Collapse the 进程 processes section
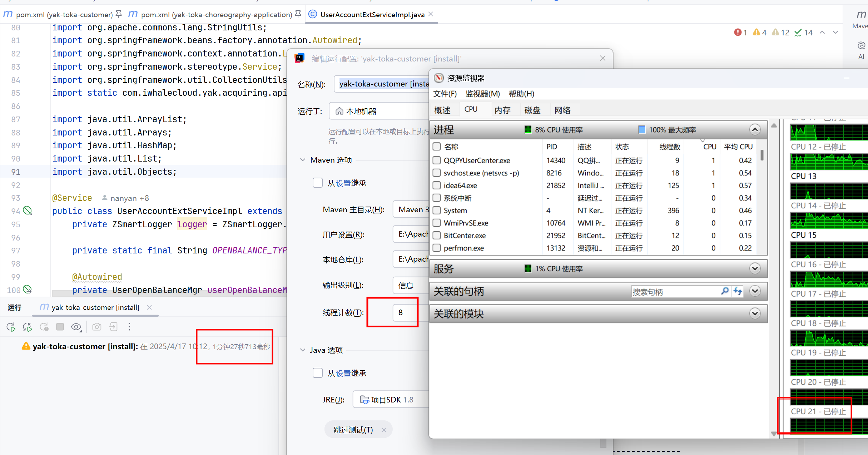Screen dimensions: 868x455 (x=755, y=130)
